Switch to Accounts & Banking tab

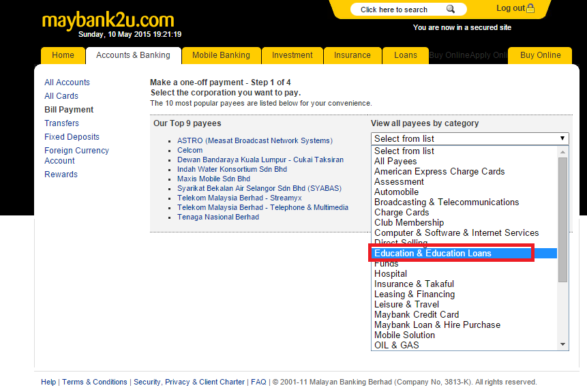tap(133, 55)
